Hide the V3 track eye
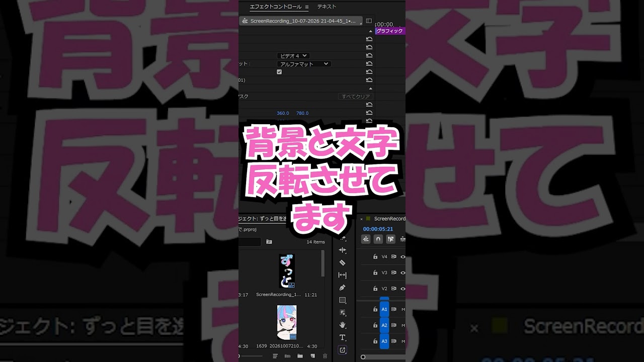 click(403, 273)
